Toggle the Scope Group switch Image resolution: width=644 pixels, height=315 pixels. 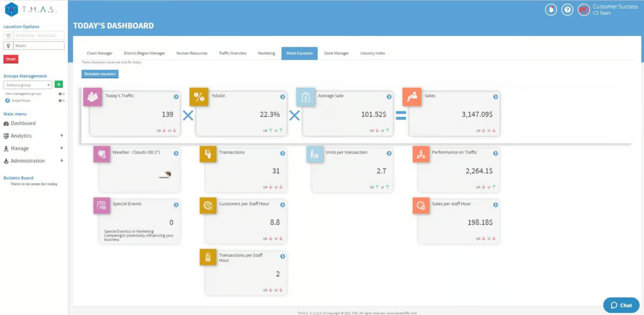pyautogui.click(x=62, y=100)
